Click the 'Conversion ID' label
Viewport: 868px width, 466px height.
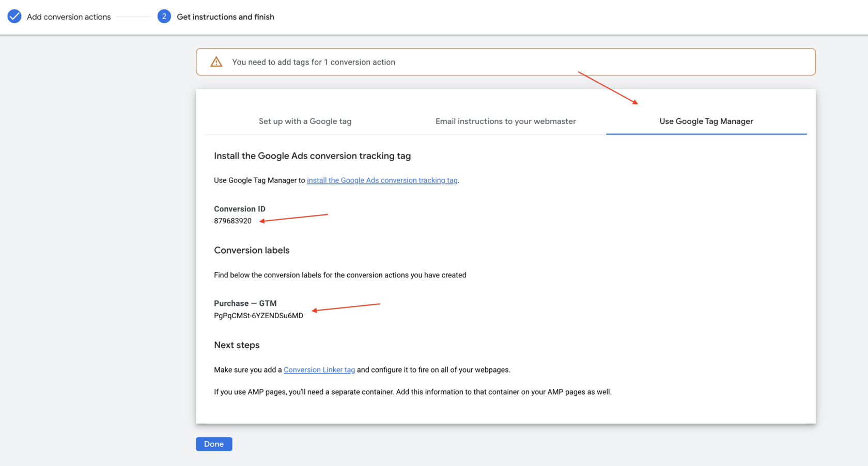pos(240,209)
